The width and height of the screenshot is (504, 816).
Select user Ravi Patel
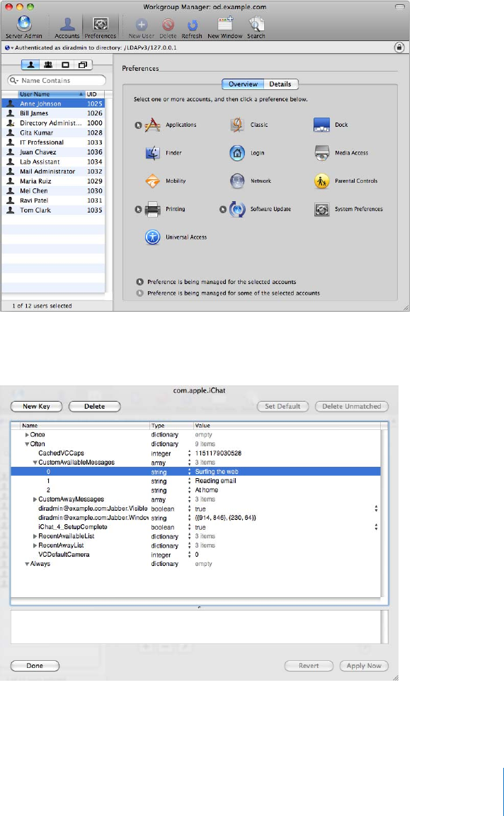click(53, 200)
